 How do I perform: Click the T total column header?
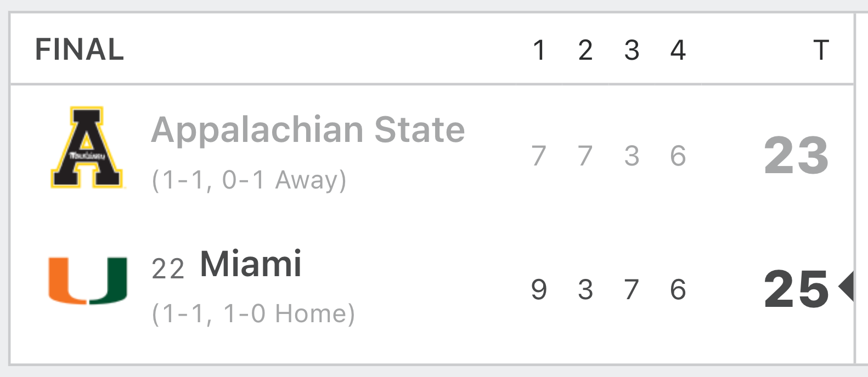[821, 50]
